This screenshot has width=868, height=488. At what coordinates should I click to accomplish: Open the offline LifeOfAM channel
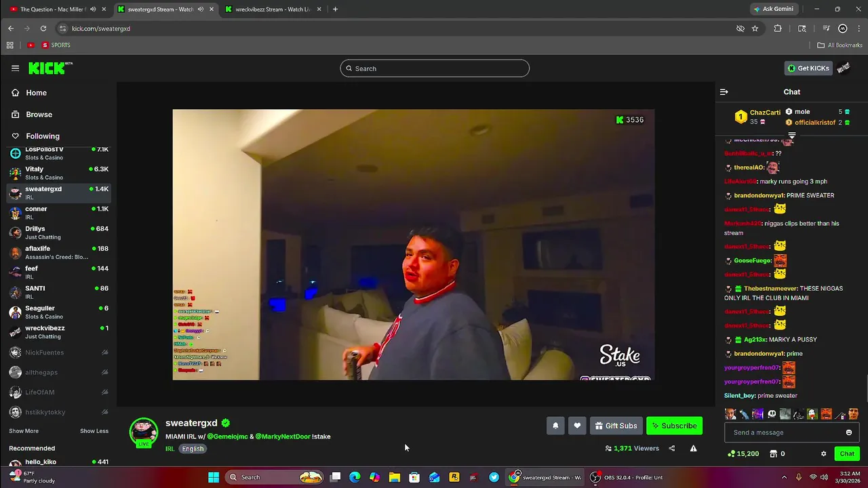(x=58, y=392)
